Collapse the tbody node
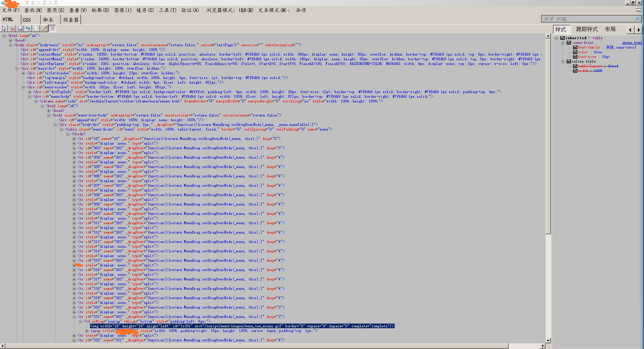The width and height of the screenshot is (644, 349). [68, 134]
